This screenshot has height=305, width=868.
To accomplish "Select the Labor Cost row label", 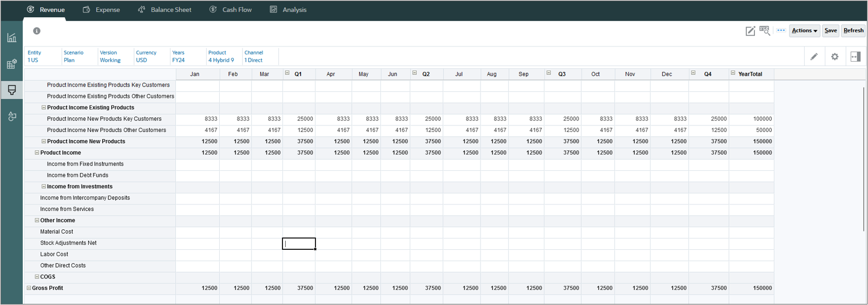I will (x=54, y=254).
